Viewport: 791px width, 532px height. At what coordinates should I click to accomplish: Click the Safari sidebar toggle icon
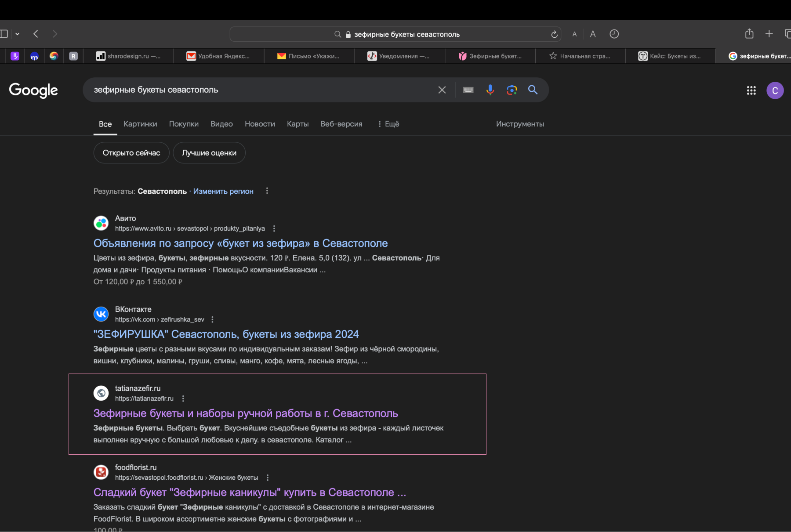tap(4, 34)
